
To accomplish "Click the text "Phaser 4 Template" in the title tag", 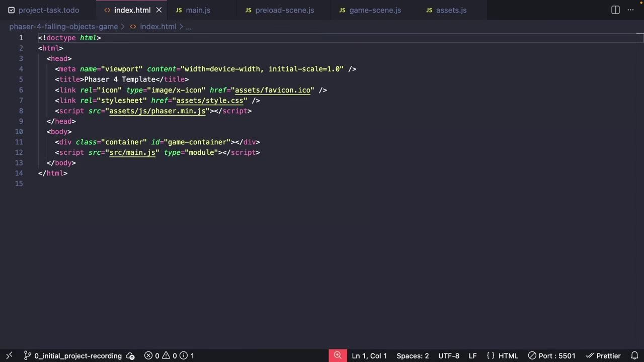I will (x=120, y=79).
